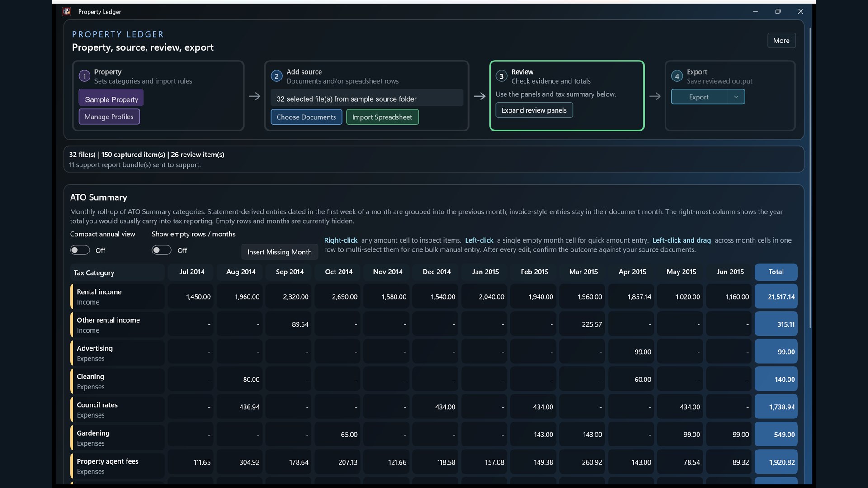Select the Gardening row label
This screenshot has height=488, width=868.
118,438
